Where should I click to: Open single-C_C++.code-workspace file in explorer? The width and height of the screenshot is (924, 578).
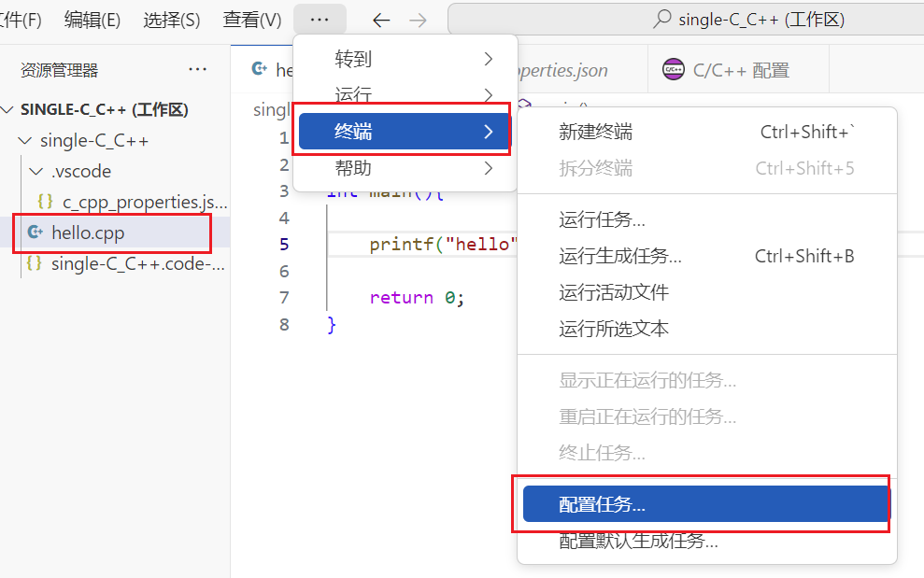pyautogui.click(x=137, y=263)
